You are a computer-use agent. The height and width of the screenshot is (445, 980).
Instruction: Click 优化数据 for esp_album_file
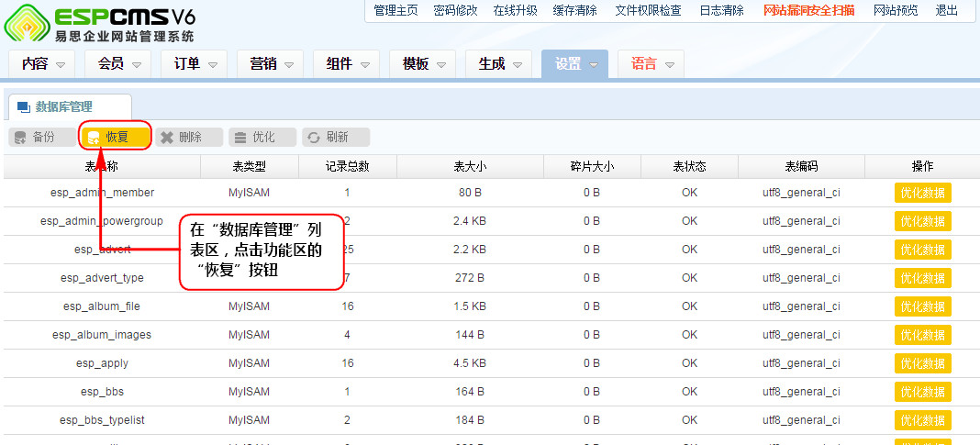click(922, 306)
